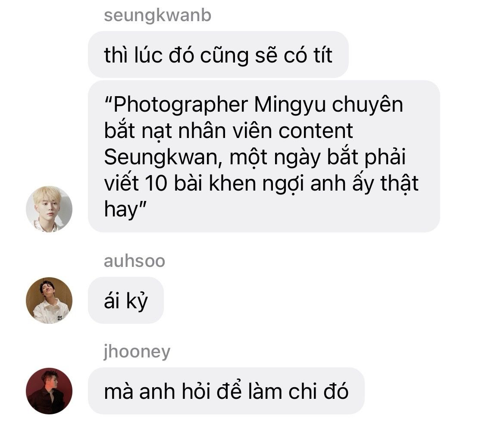504x426 pixels.
Task: Select the message 'mà anh hỏi để làm chi đó'
Action: click(x=226, y=391)
